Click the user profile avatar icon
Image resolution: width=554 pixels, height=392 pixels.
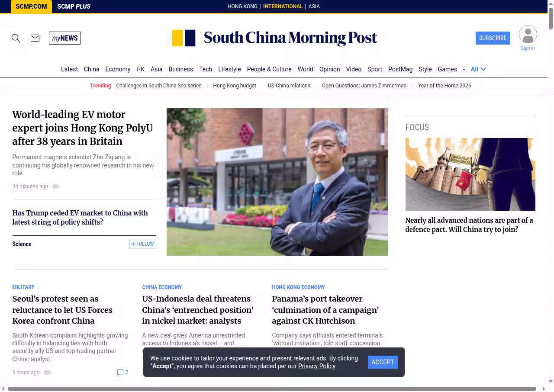pos(528,35)
